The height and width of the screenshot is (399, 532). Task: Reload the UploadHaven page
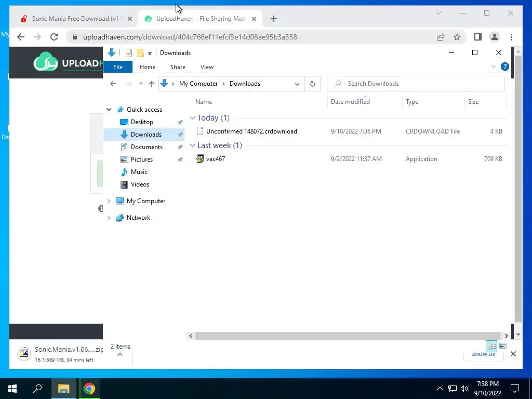(x=54, y=37)
